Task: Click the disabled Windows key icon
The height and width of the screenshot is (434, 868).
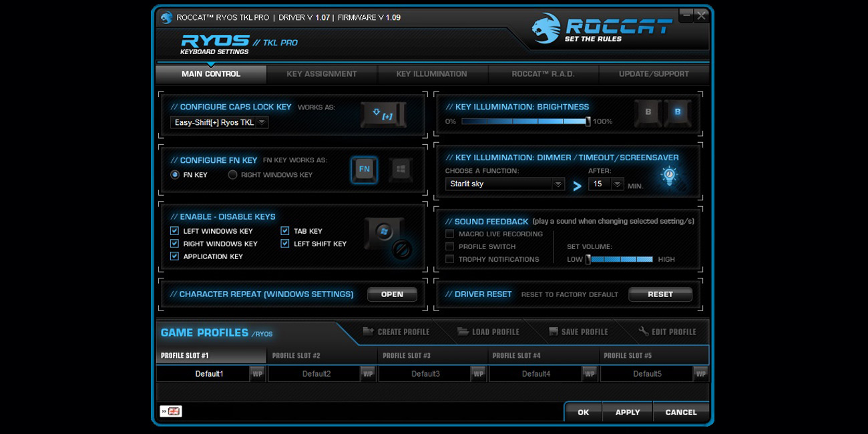Action: (388, 239)
